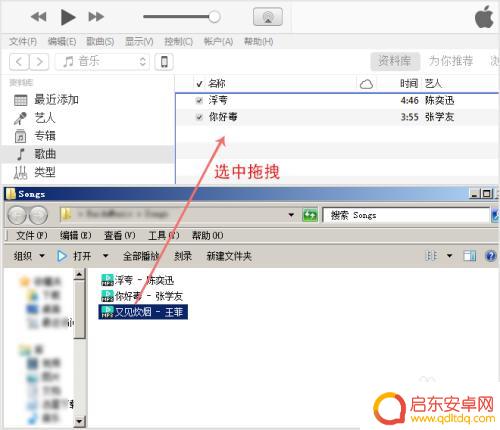The image size is (500, 430).
Task: Click the iTunes play button
Action: [x=68, y=17]
